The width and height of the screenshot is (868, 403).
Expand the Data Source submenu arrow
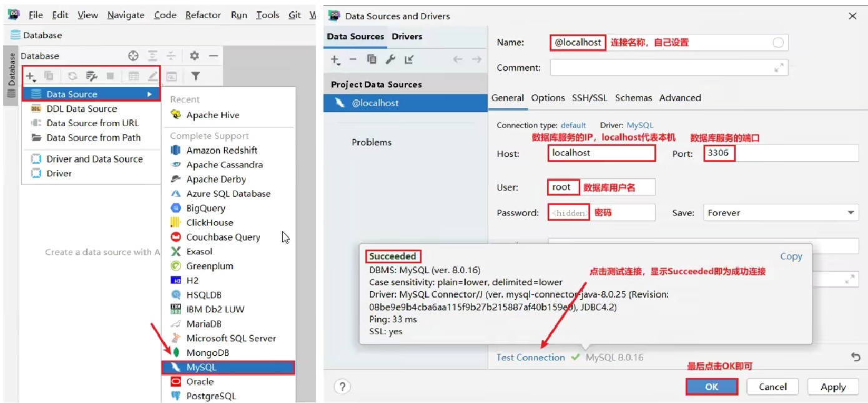coord(150,94)
